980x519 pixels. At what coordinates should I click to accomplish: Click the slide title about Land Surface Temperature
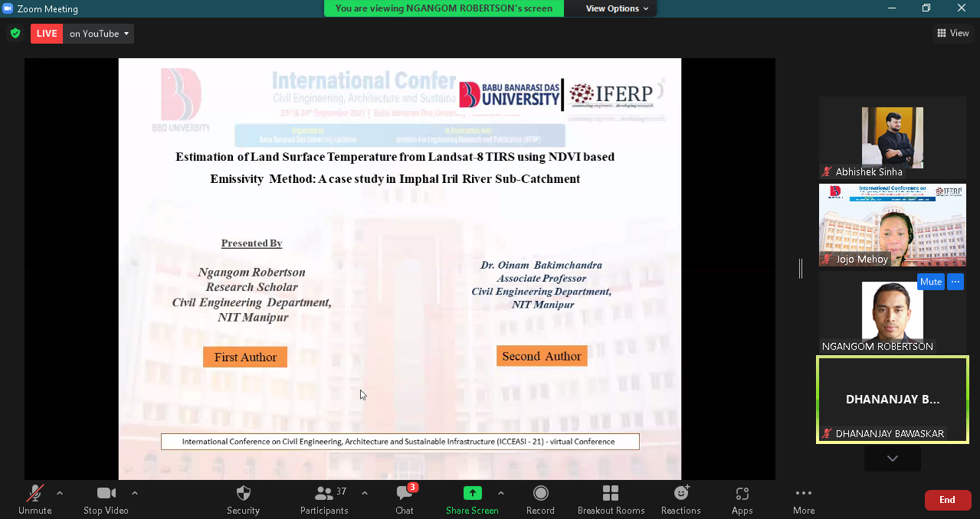pyautogui.click(x=395, y=168)
